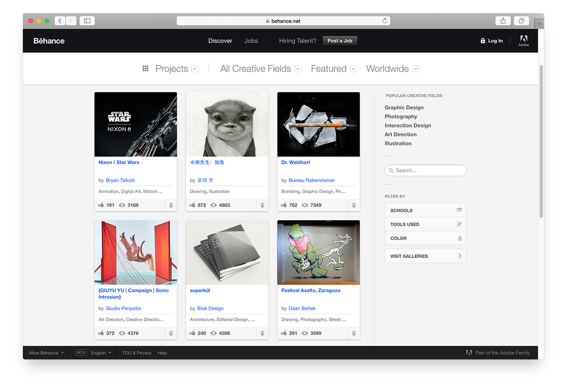
Task: Click the lock icon beside Log In
Action: click(x=483, y=41)
